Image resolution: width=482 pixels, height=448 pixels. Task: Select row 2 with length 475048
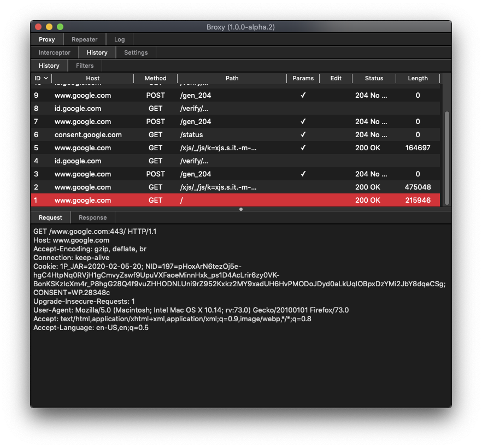[236, 187]
